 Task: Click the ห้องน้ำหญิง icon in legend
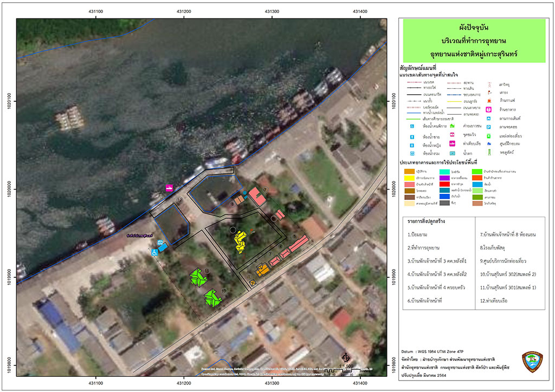(412, 145)
